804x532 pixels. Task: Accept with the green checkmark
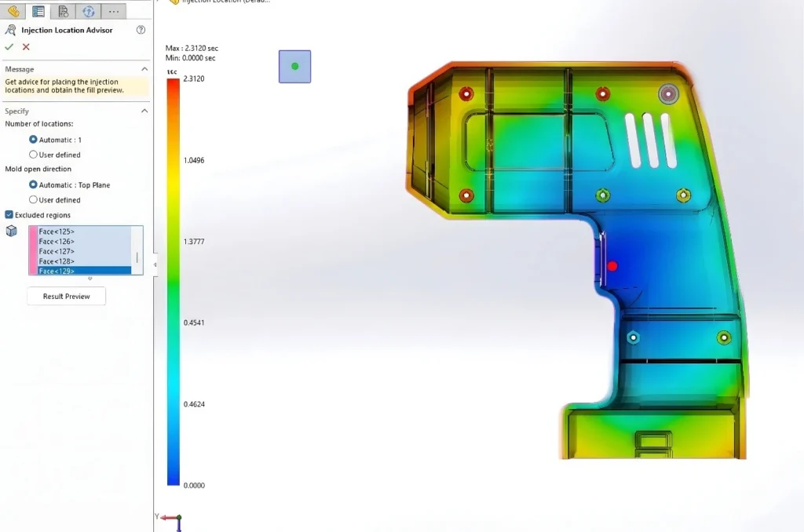9,46
